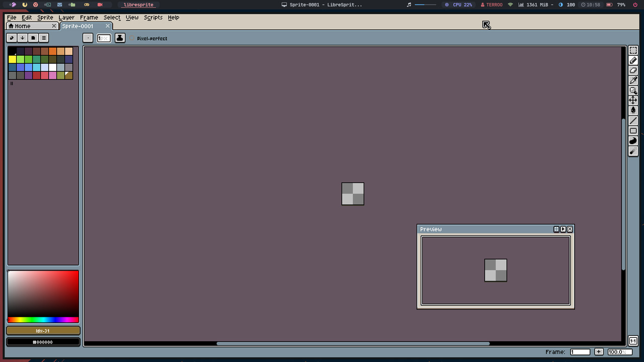Click the Preview window center icon

pos(556,229)
